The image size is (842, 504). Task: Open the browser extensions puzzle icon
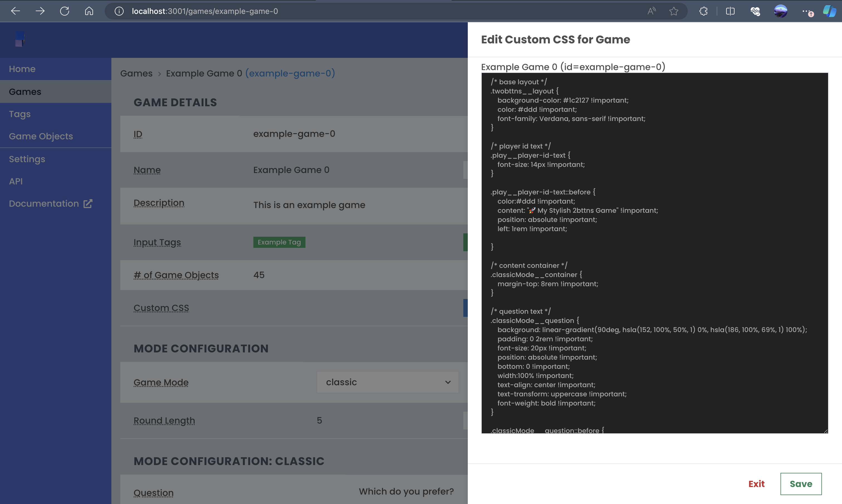703,11
